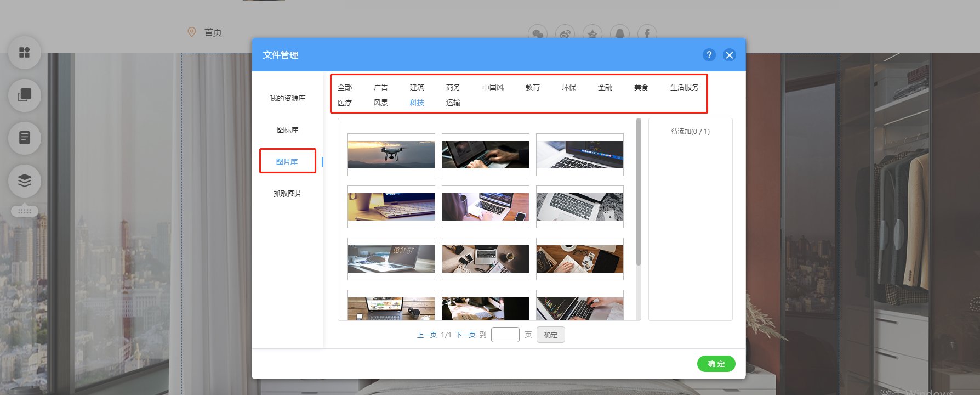The width and height of the screenshot is (980, 395).
Task: Click the green 确定 button
Action: [x=716, y=364]
